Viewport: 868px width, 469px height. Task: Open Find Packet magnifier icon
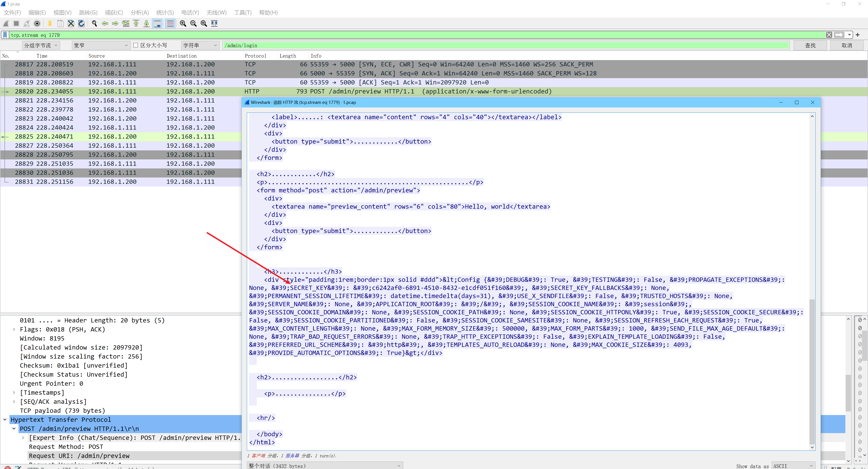click(x=94, y=23)
